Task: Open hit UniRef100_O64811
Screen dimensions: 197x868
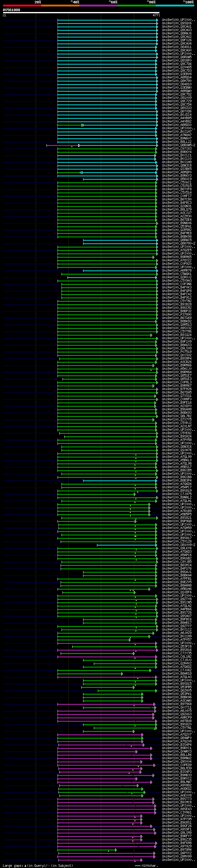Action: (177, 47)
